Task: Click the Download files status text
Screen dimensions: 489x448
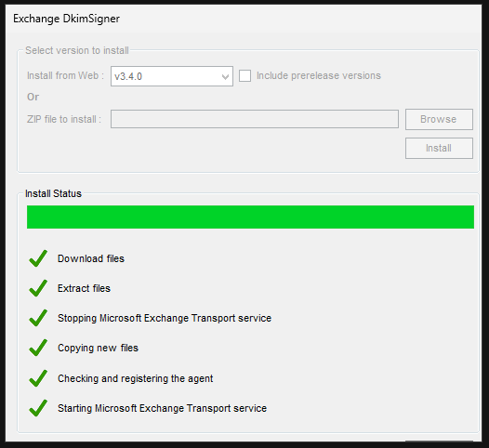Action: (91, 258)
